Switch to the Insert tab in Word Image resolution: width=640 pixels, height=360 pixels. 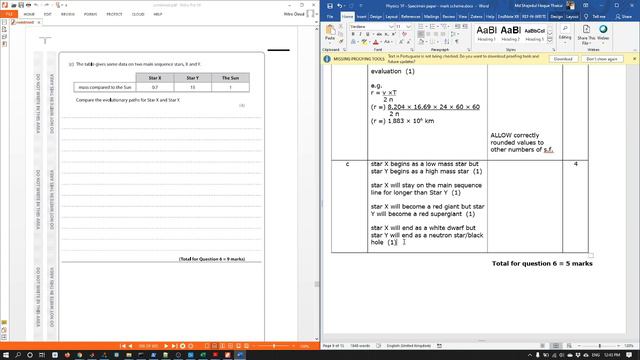tap(362, 17)
